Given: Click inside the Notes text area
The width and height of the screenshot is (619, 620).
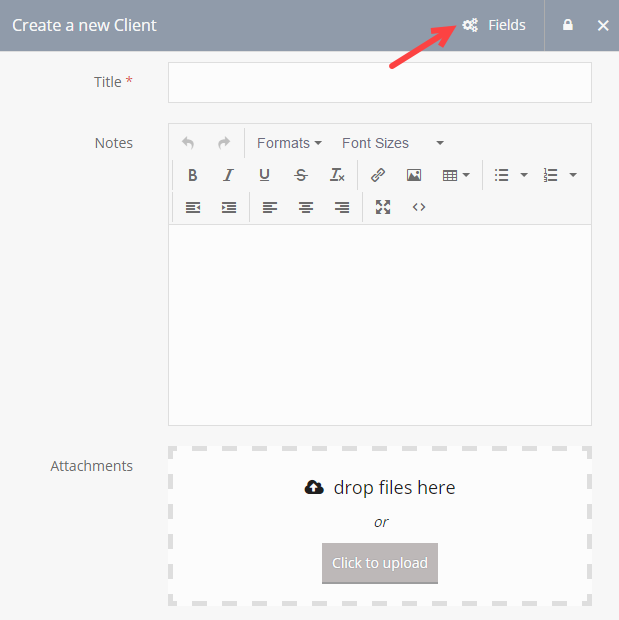Looking at the screenshot, I should click(x=379, y=325).
